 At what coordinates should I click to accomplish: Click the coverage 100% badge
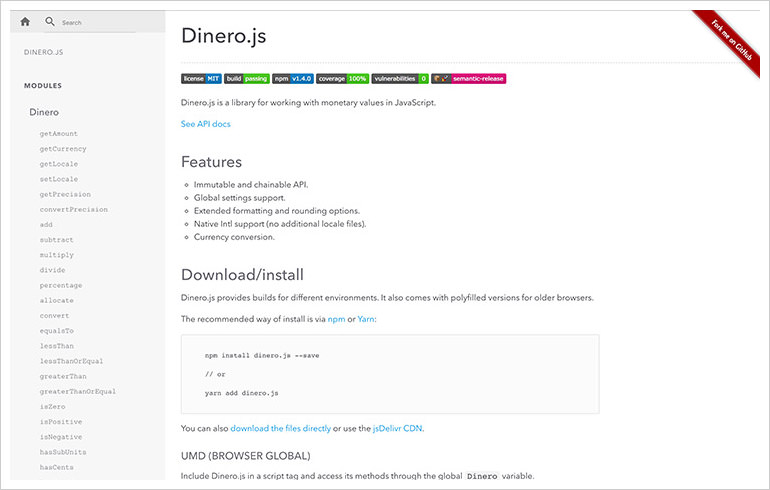point(342,79)
